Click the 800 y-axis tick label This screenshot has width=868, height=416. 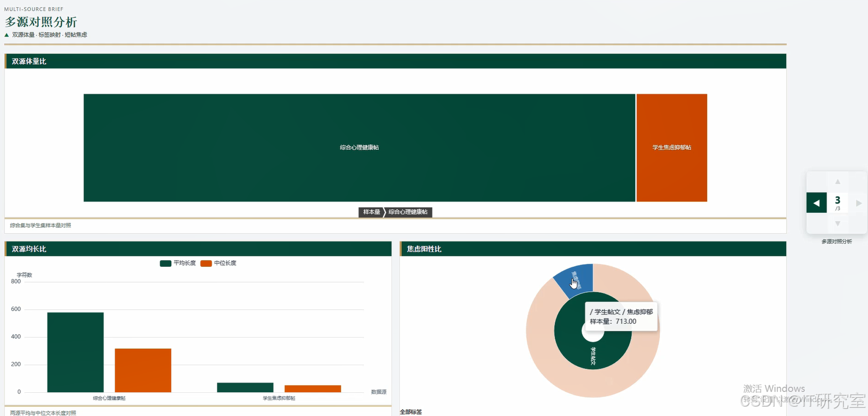16,282
